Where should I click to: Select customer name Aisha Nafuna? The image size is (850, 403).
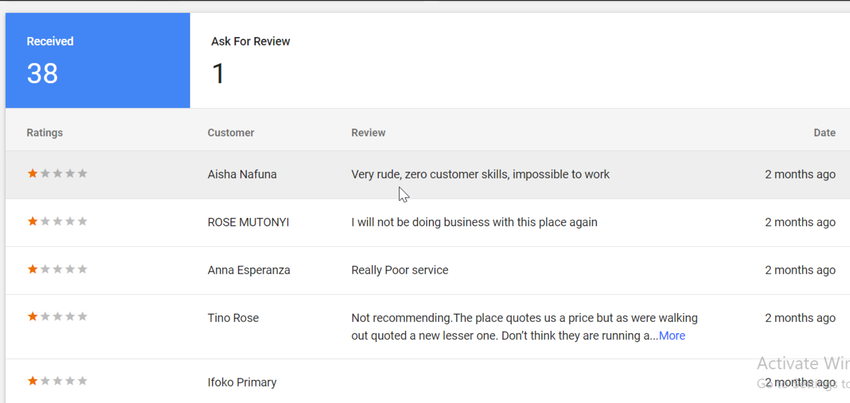pos(242,174)
